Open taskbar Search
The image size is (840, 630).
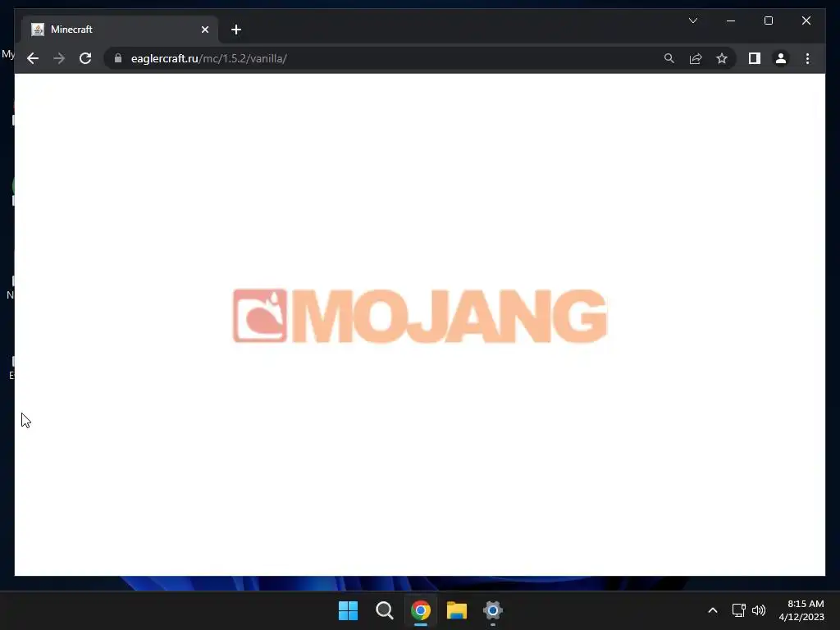(x=384, y=610)
